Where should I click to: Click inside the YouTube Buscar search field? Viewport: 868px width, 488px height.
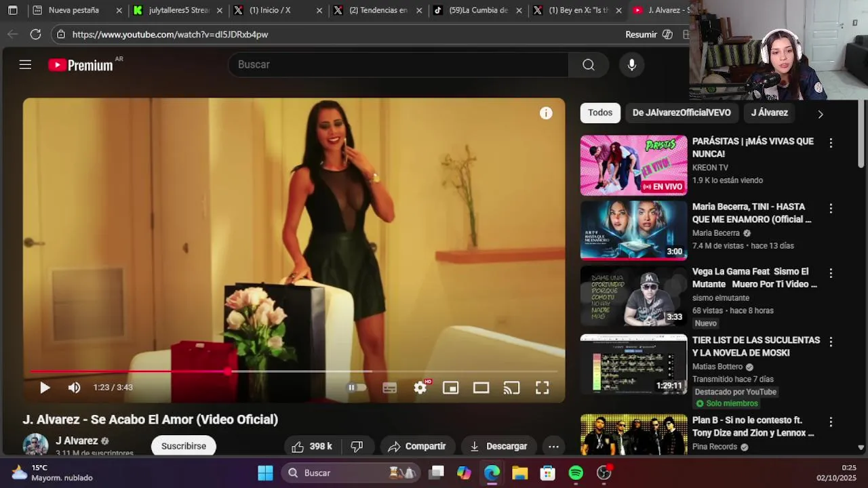point(398,64)
